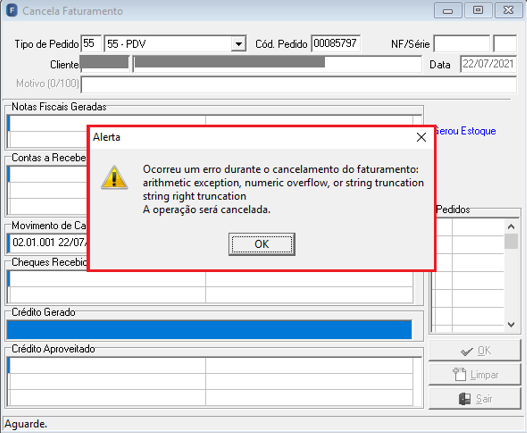Click the Movimento de Caixa row 02.01.001
The height and width of the screenshot is (433, 527).
tap(48, 242)
